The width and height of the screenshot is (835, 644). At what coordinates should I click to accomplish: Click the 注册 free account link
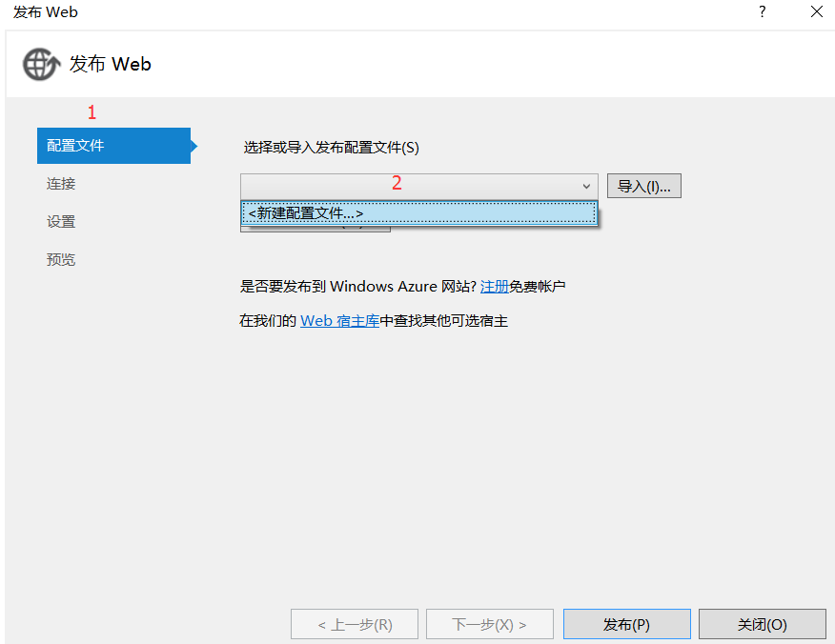pyautogui.click(x=495, y=286)
